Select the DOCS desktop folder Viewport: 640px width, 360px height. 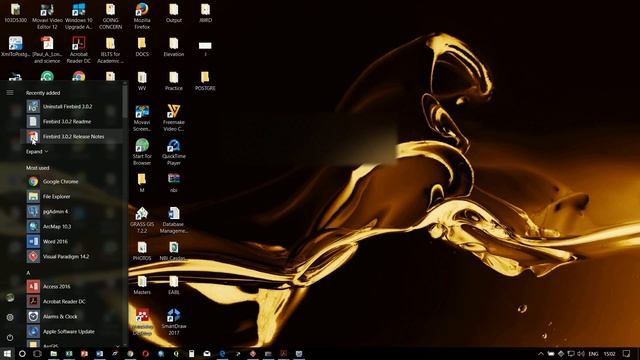tap(142, 47)
